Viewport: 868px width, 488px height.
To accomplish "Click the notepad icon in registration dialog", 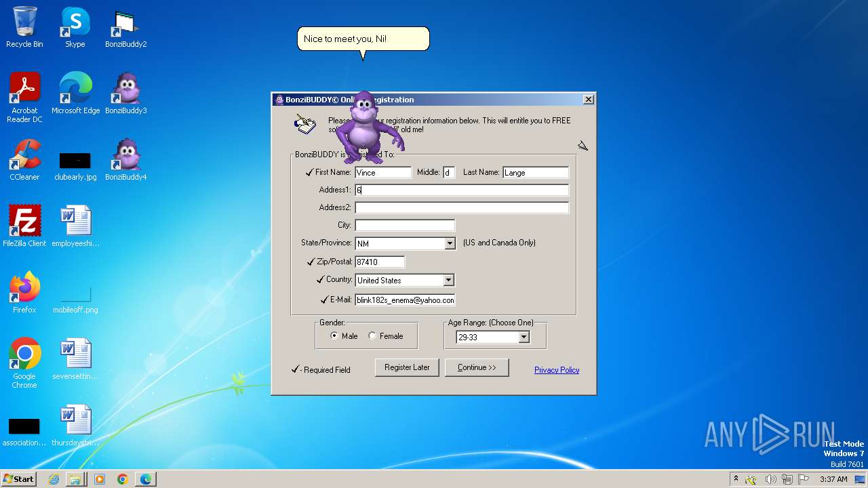I will click(305, 125).
